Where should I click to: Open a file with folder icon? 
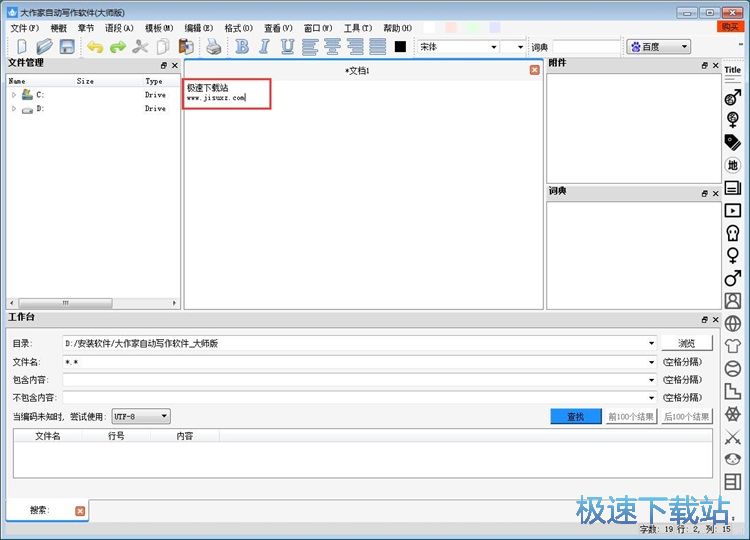tap(44, 47)
